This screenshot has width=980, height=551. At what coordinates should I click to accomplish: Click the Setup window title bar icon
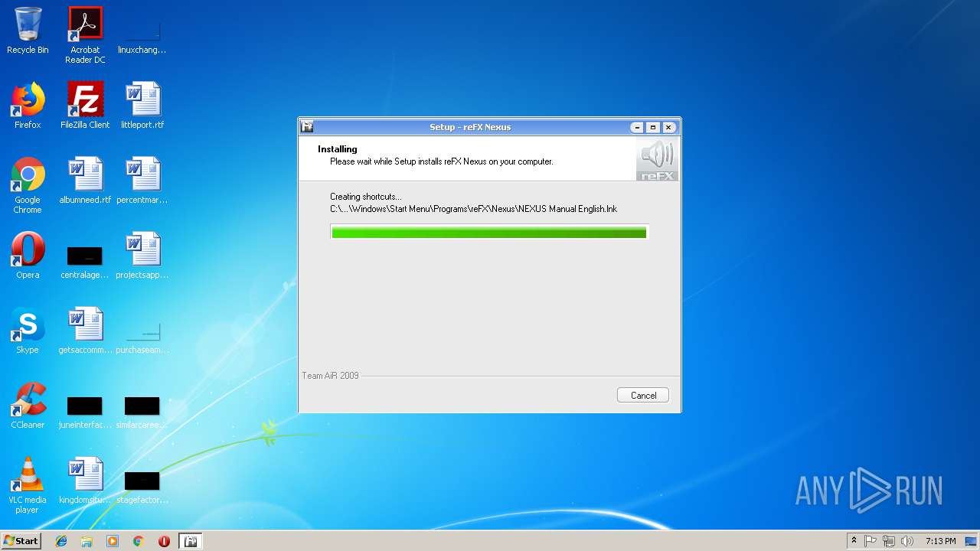click(x=307, y=127)
